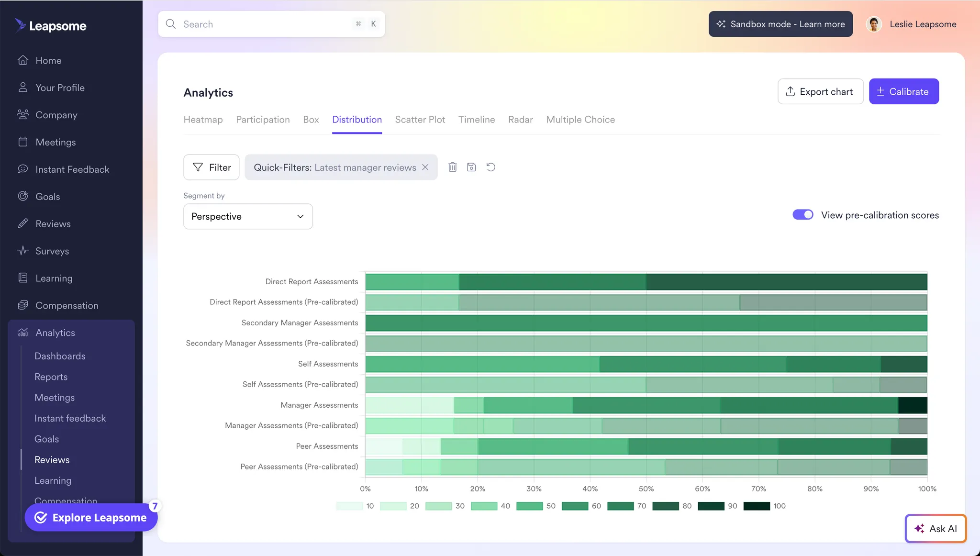The height and width of the screenshot is (556, 980).
Task: Open Meetings under Analytics submenu
Action: [x=55, y=398]
